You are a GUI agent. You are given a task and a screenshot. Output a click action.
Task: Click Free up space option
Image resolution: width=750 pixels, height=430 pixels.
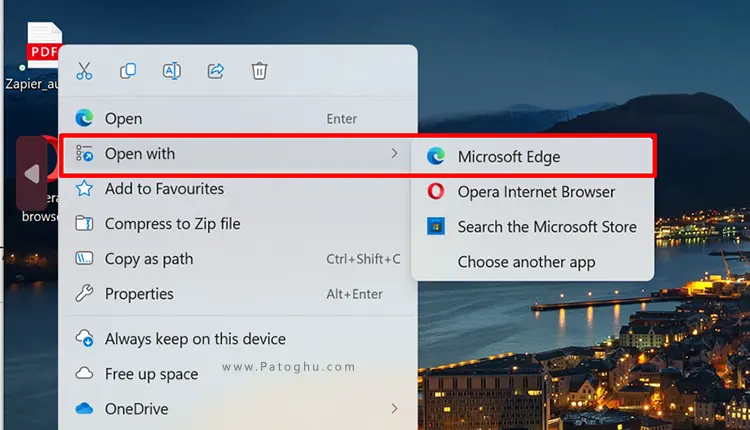151,374
